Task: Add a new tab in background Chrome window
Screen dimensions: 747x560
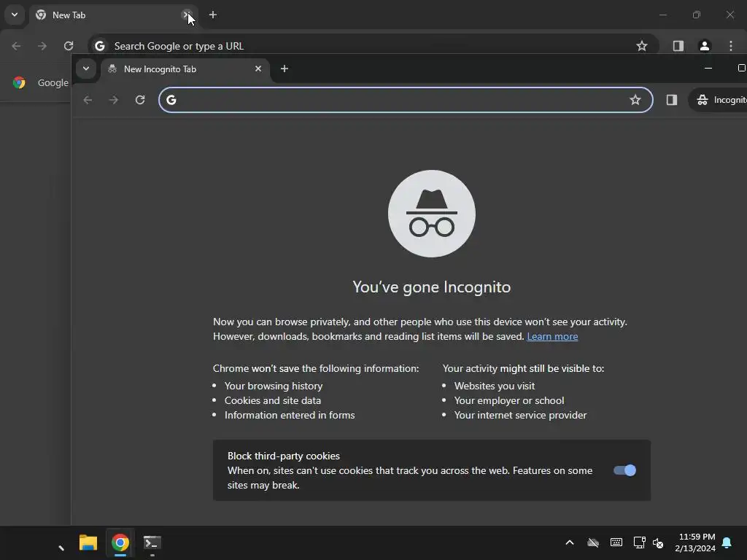Action: [x=213, y=15]
